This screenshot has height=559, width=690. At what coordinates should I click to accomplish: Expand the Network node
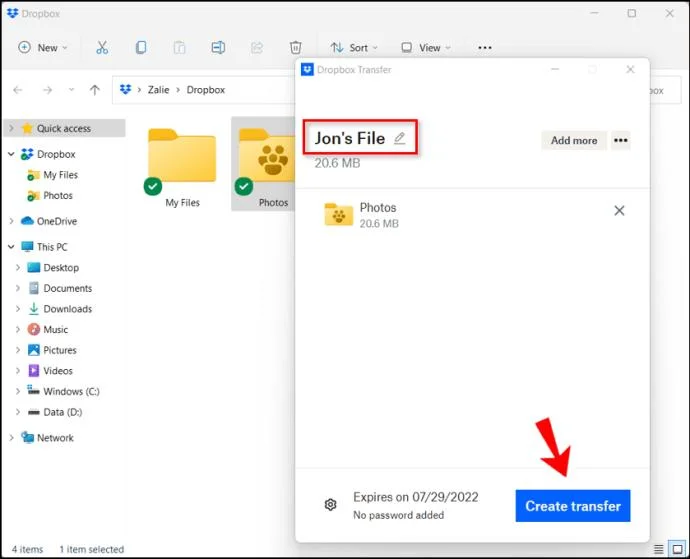coord(11,438)
